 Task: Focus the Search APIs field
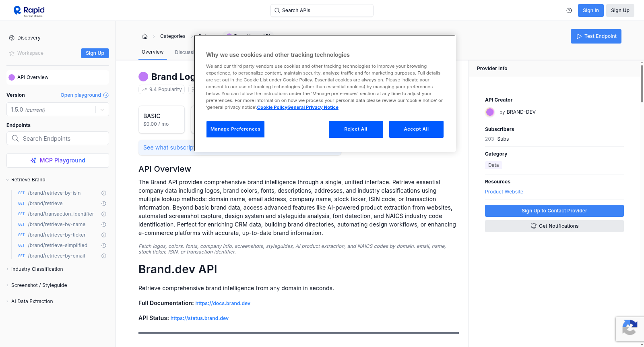click(x=322, y=10)
